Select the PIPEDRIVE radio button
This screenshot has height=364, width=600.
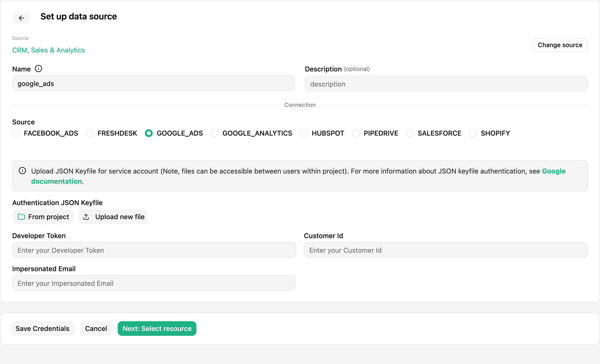pos(356,133)
